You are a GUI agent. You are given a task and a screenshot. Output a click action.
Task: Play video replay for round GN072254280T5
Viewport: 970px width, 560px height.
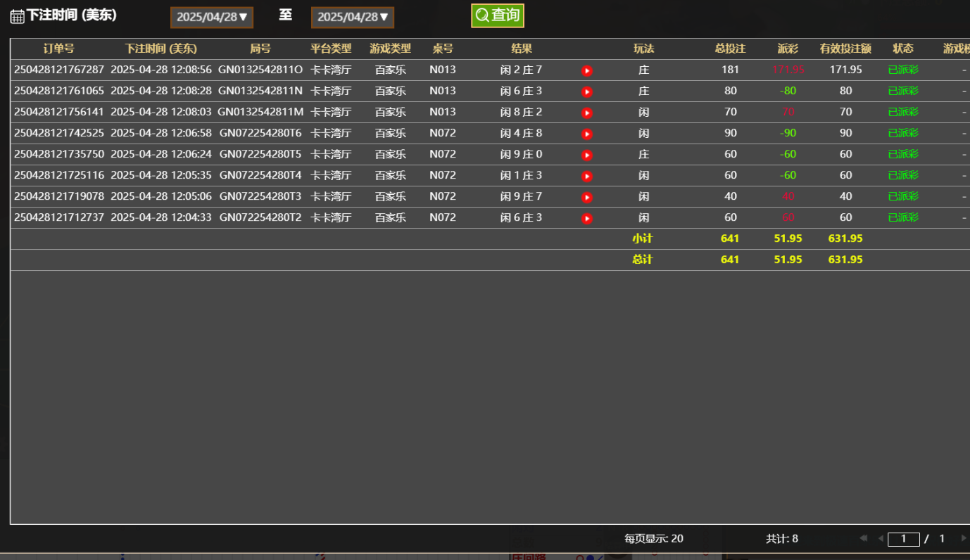click(587, 155)
